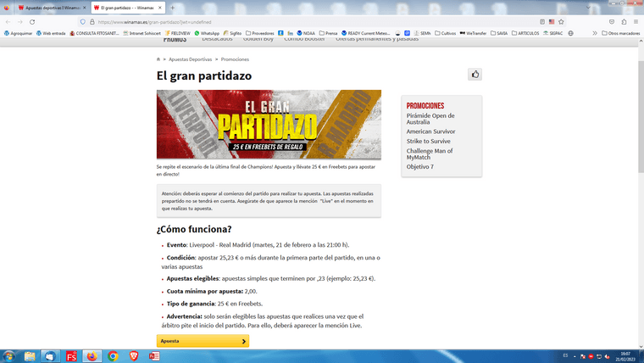The width and height of the screenshot is (644, 363).
Task: Open the 'Web entrada' bookmark
Action: pos(51,33)
